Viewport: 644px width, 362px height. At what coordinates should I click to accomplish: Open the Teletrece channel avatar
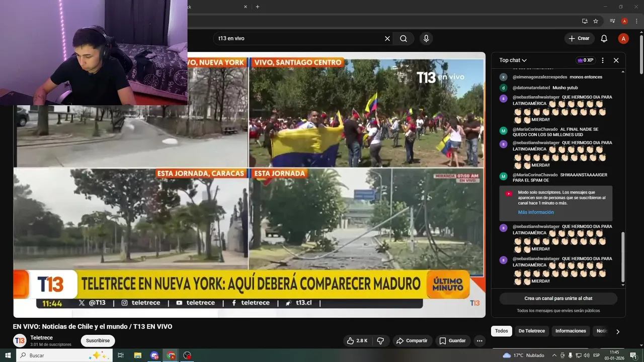coord(20,340)
